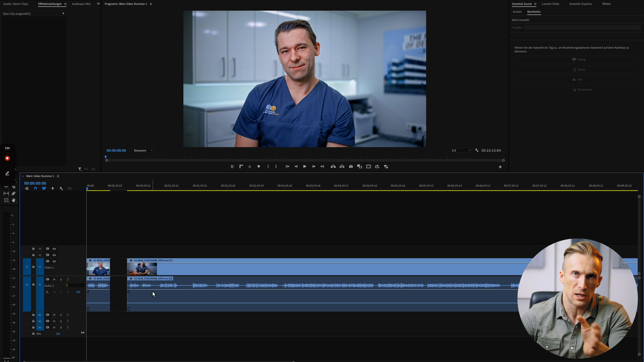Solo audio track A2
644x362 pixels.
pos(61,315)
